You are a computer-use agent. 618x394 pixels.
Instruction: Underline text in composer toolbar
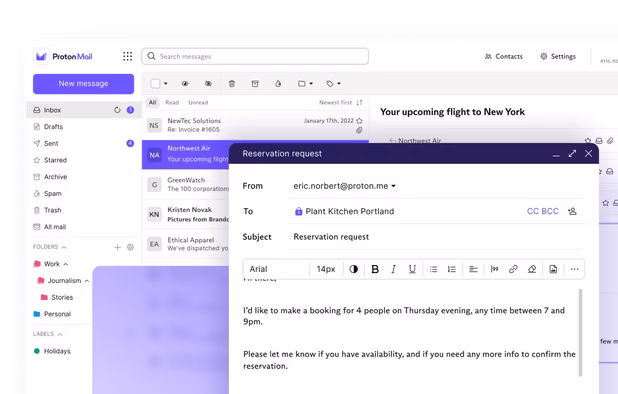click(412, 269)
